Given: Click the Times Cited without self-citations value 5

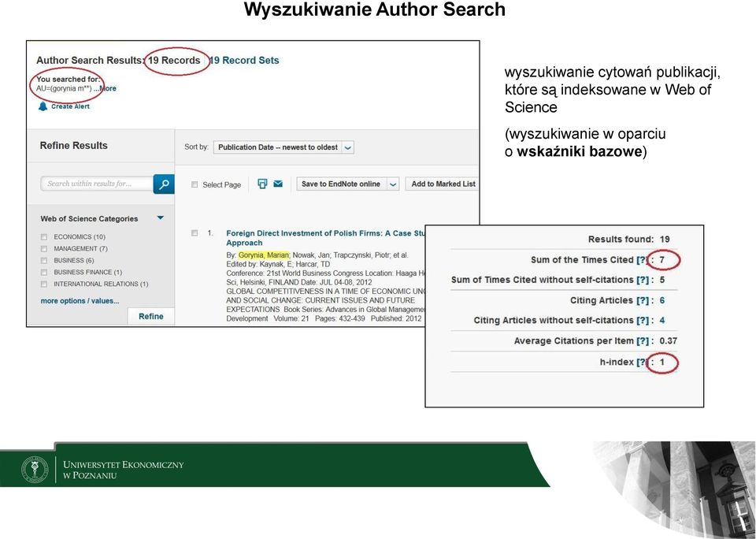Looking at the screenshot, I should pos(662,280).
